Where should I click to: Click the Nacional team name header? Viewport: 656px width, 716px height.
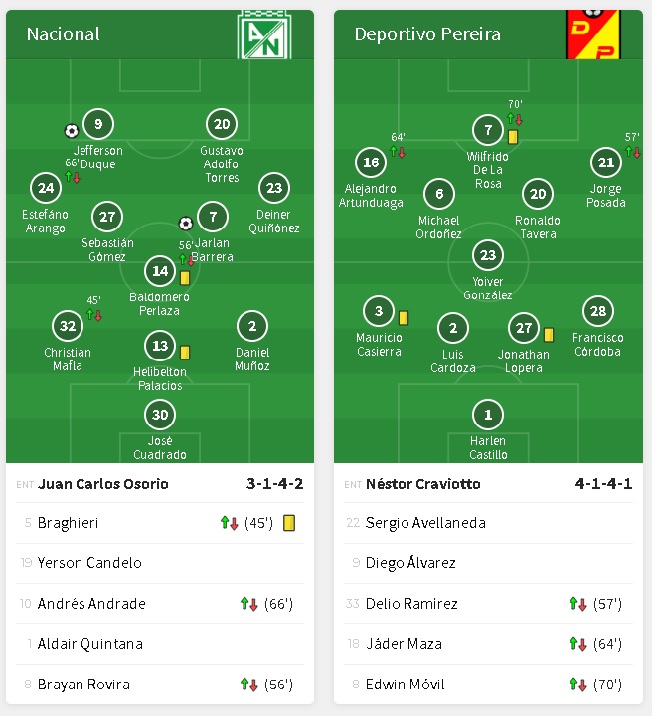63,34
